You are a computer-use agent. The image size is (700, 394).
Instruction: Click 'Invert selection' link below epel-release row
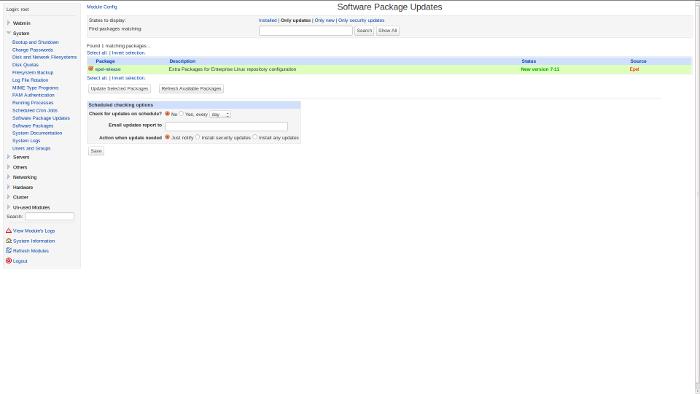click(129, 78)
